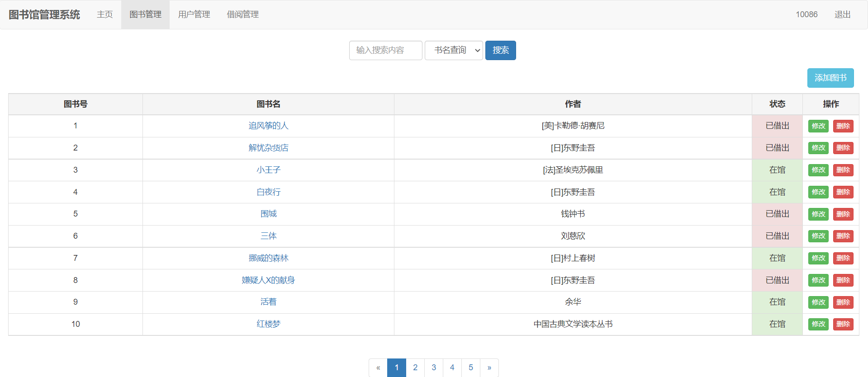Select pagination page 2
This screenshot has width=868, height=377.
[x=415, y=368]
